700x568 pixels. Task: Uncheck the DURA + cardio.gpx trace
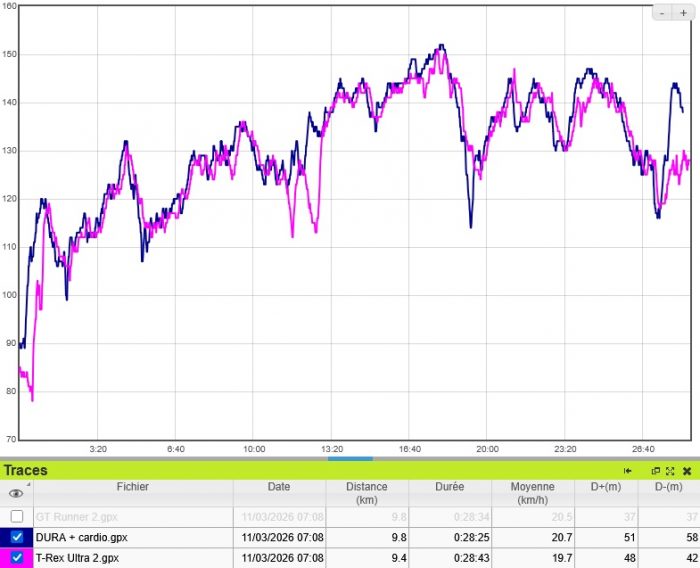pos(16,538)
